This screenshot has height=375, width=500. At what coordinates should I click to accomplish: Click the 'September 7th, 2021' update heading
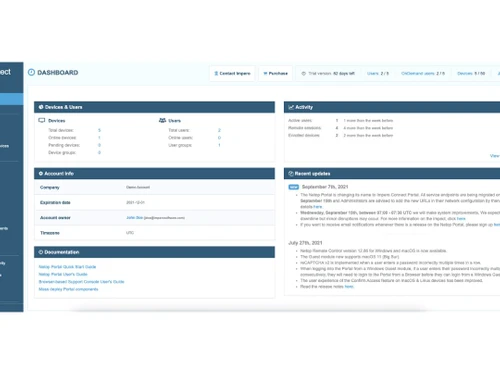tap(325, 187)
